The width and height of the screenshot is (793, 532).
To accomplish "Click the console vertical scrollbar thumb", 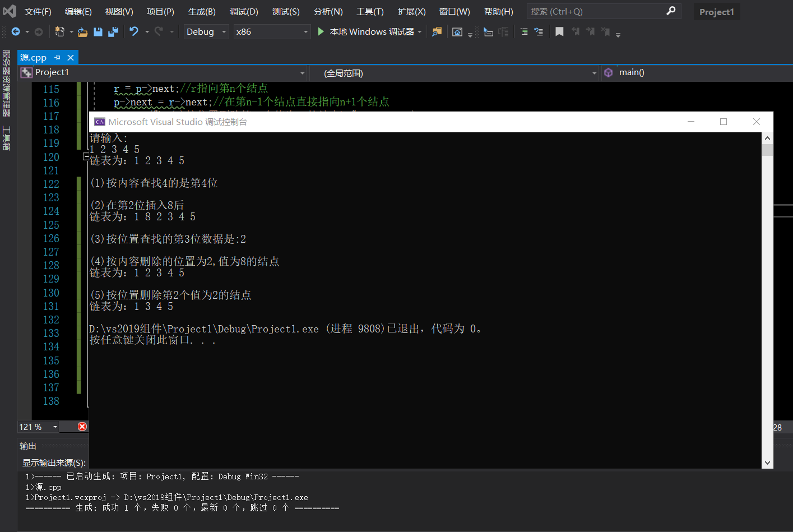I will coord(767,150).
